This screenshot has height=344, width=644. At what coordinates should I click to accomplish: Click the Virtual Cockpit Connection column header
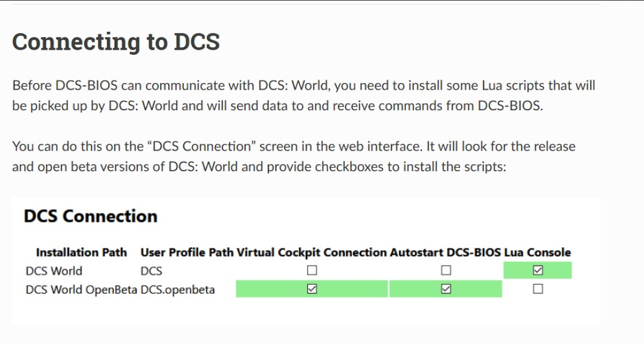tap(311, 253)
